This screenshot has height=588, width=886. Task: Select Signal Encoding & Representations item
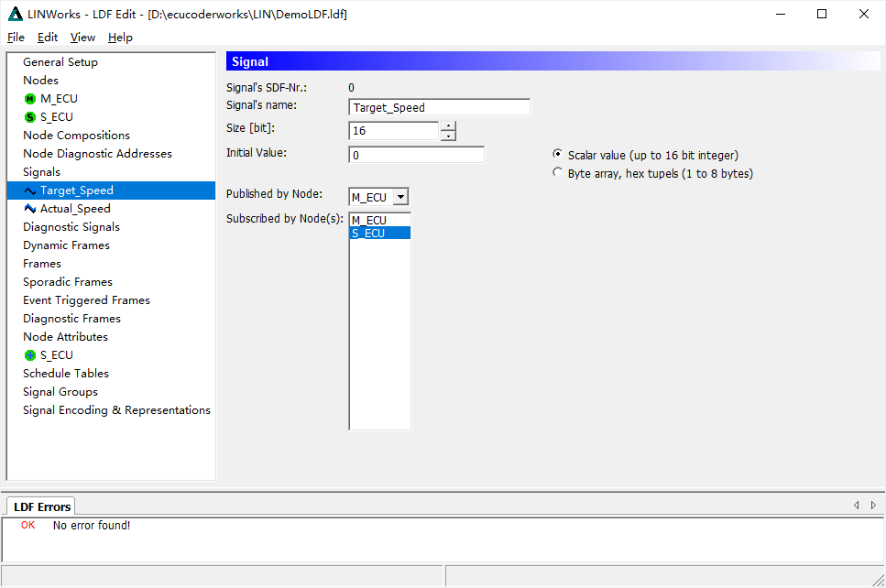pos(116,410)
